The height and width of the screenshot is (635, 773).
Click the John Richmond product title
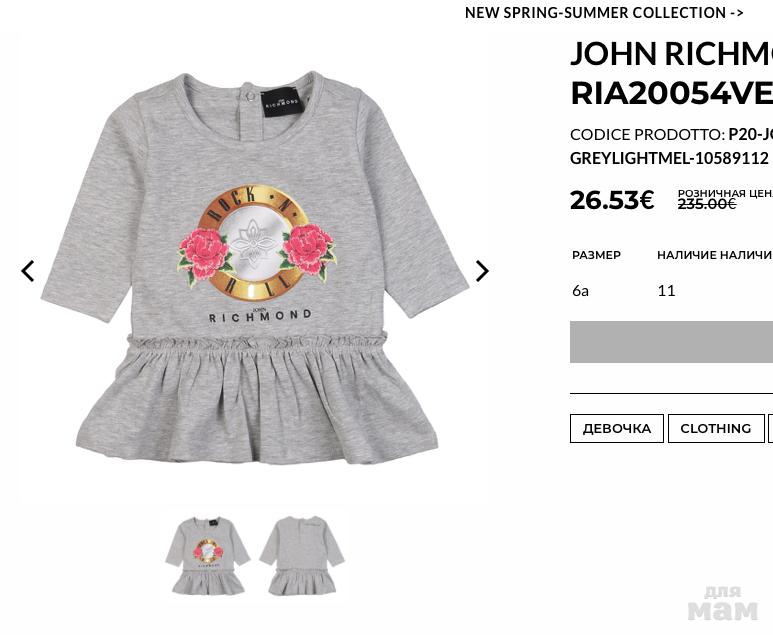(x=671, y=73)
